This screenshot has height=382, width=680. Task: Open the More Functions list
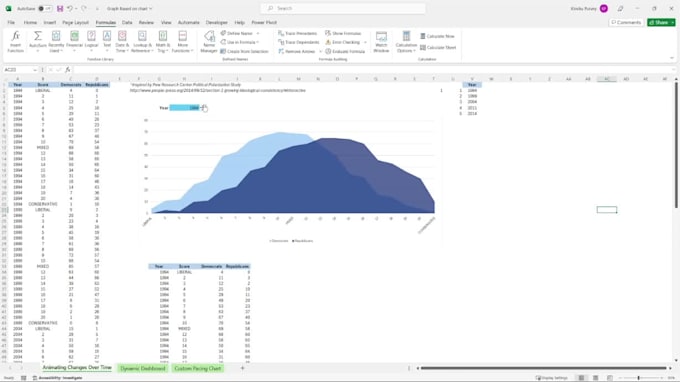point(183,42)
